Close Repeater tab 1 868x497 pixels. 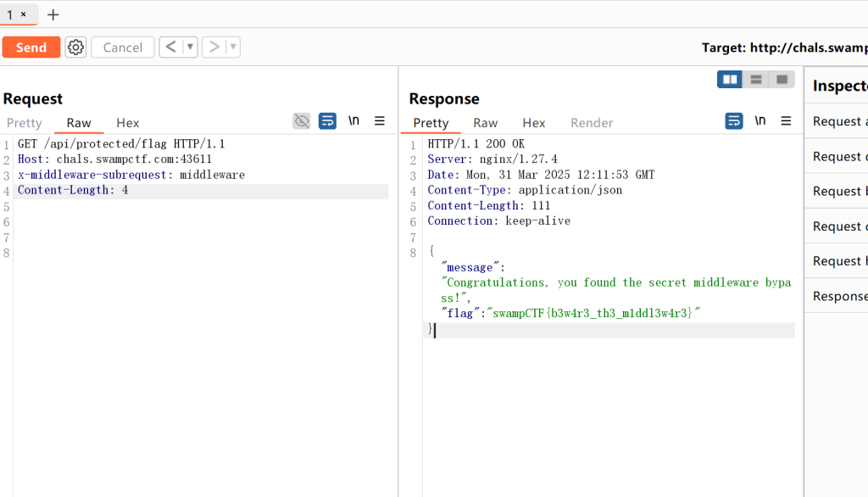tap(23, 14)
